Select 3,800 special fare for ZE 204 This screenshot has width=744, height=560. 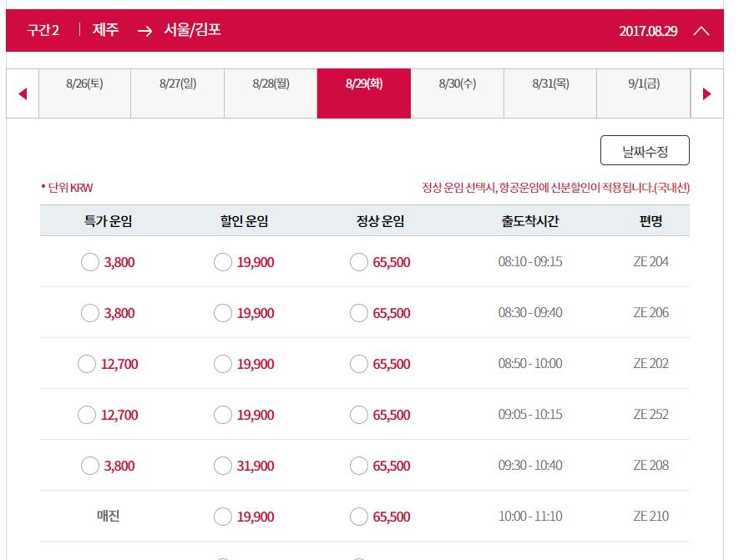[x=90, y=263]
